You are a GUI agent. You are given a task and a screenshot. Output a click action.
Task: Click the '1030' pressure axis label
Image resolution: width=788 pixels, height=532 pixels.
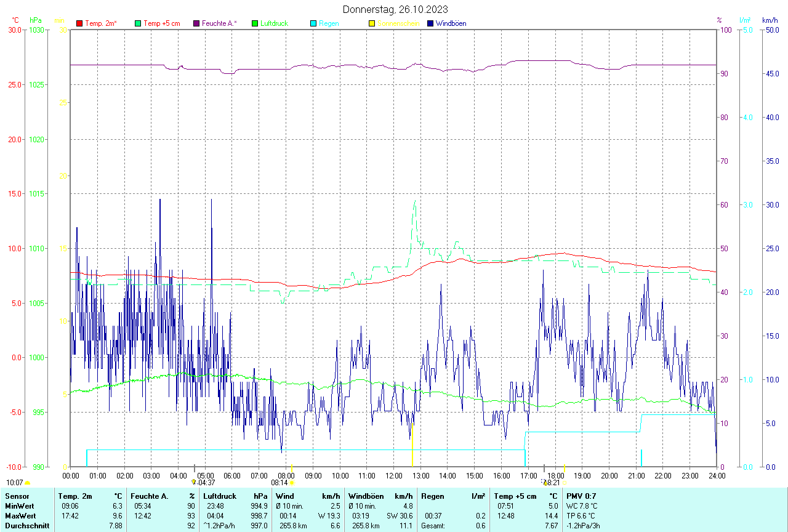[36, 30]
